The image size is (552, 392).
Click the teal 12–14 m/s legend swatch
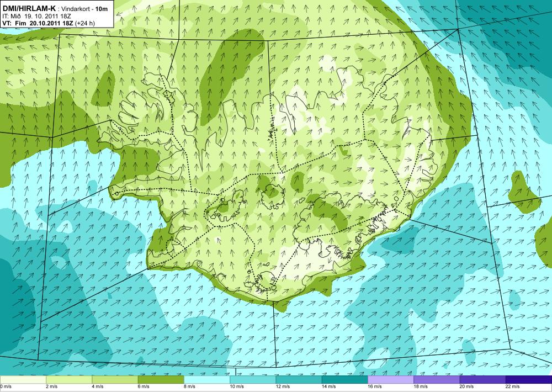pyautogui.click(x=299, y=380)
